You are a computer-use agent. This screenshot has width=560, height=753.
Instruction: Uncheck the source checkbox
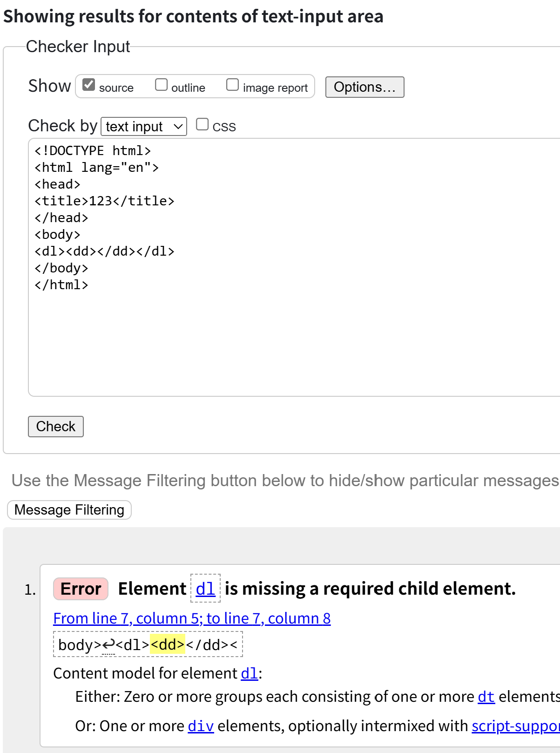pyautogui.click(x=88, y=85)
